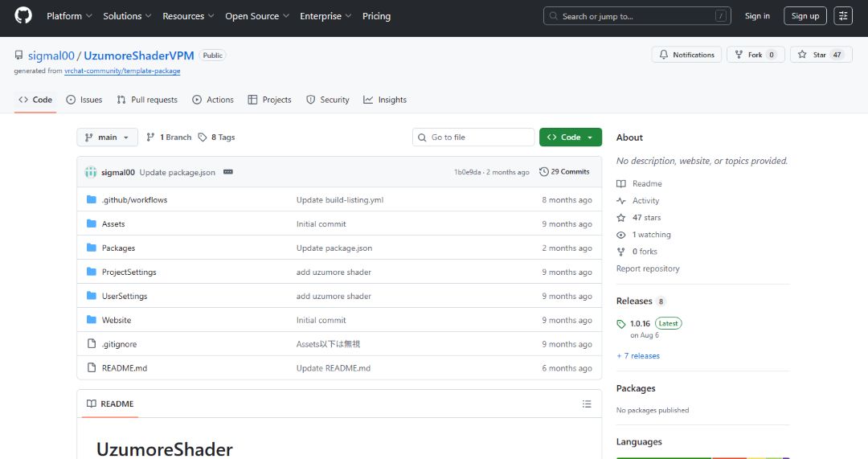Click the GitHub logo icon
868x459 pixels.
23,16
